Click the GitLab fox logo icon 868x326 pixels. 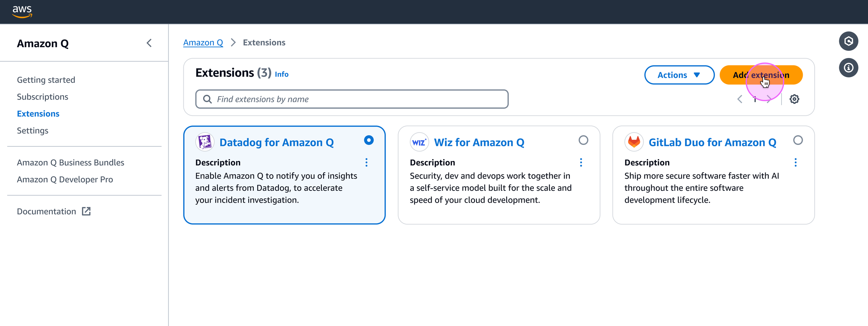[x=634, y=142]
